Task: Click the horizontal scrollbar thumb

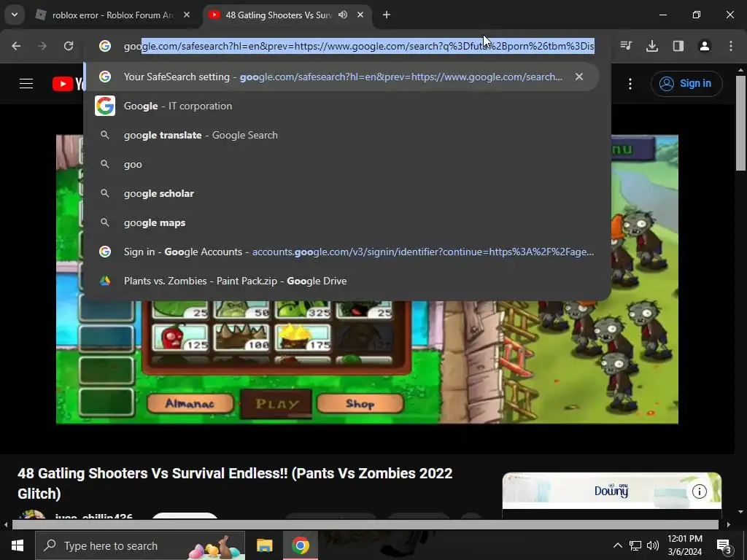Action: (x=365, y=525)
